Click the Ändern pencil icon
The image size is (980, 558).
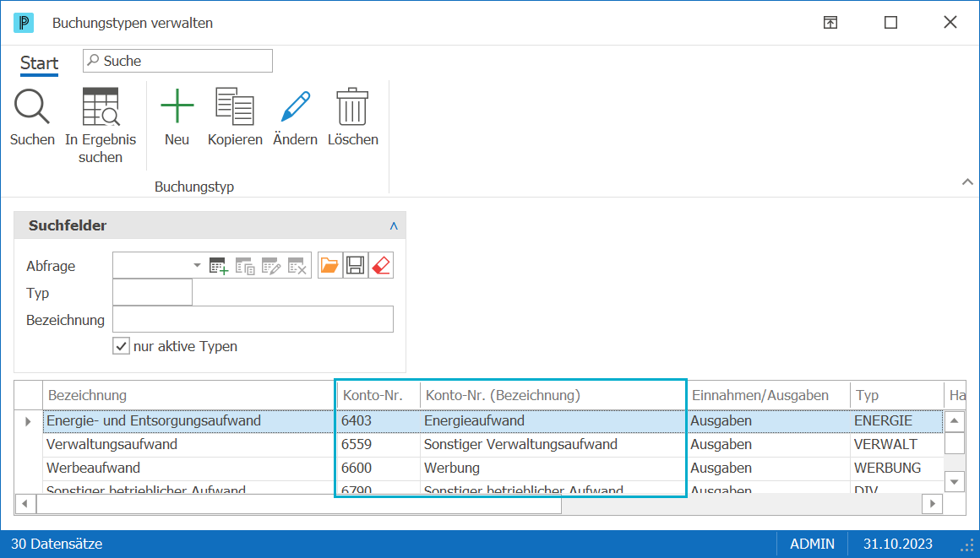pyautogui.click(x=295, y=106)
